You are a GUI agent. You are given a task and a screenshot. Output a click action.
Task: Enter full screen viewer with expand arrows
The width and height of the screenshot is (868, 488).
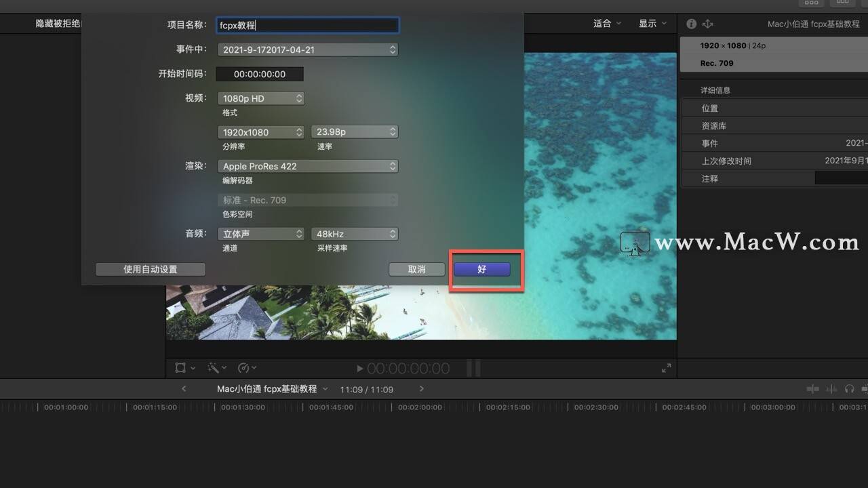(667, 368)
